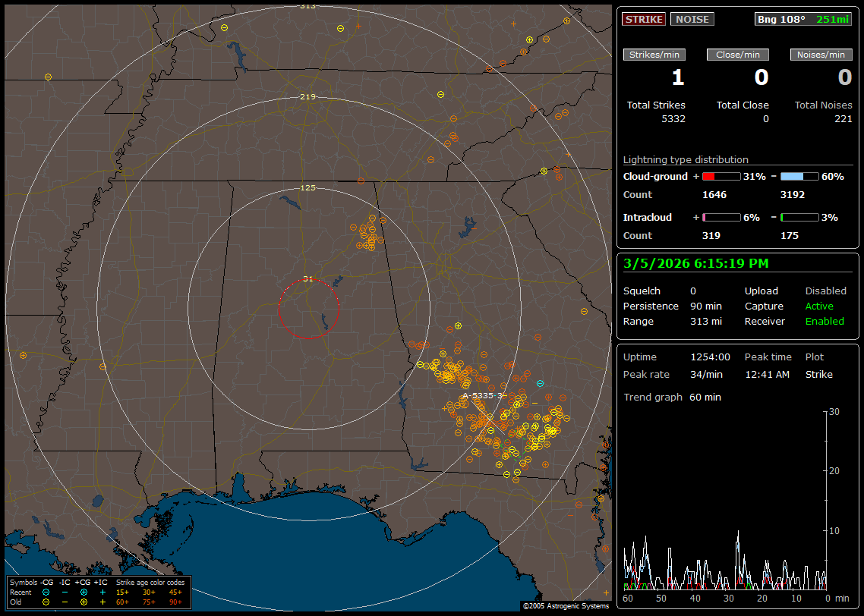Click the Active capture status
864x616 pixels.
[819, 306]
